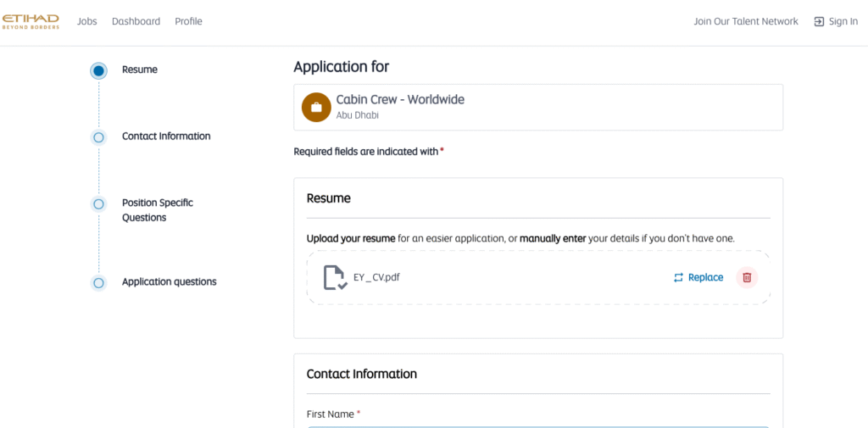
Task: Click the Join Our Talent Network link
Action: (746, 21)
